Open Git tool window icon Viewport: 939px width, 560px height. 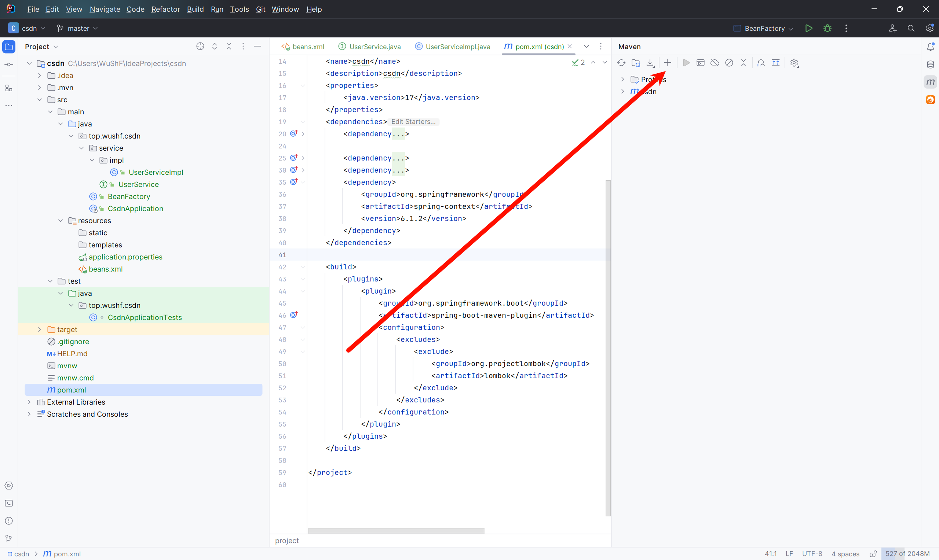[9, 538]
